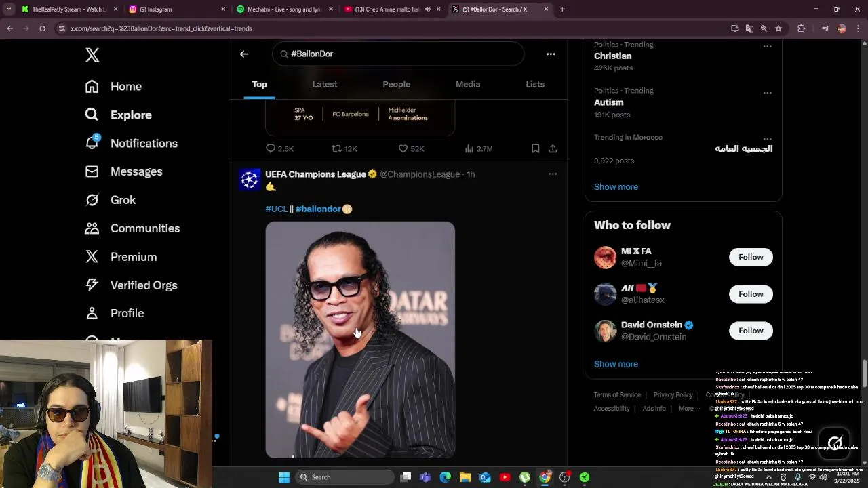Expand the More footer menu

click(x=690, y=409)
